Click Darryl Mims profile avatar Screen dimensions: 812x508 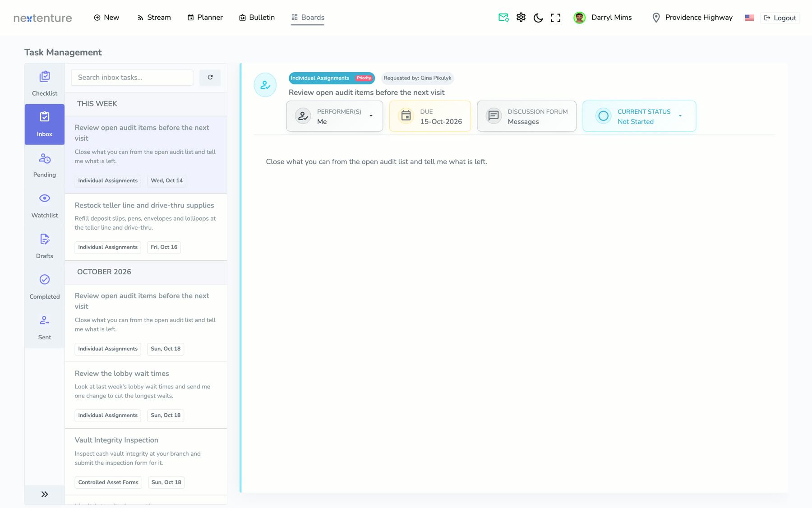(x=579, y=18)
